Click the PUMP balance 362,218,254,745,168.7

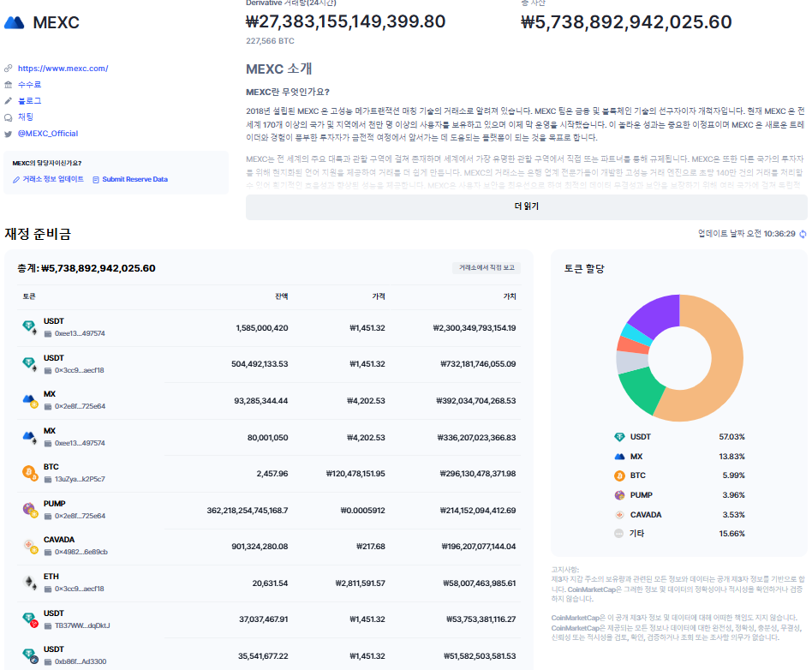point(247,511)
